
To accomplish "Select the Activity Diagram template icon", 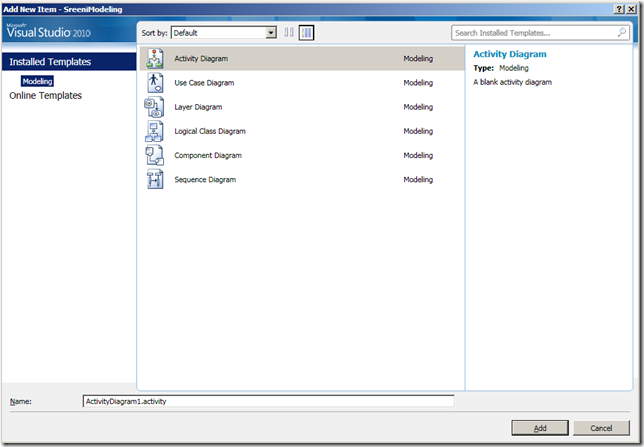I will click(x=155, y=58).
